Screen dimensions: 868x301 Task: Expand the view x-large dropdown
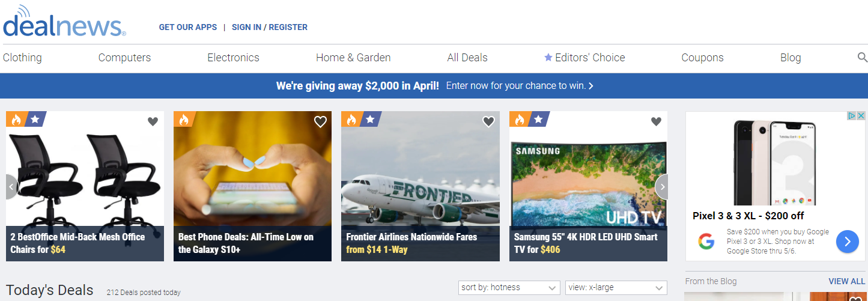click(616, 288)
